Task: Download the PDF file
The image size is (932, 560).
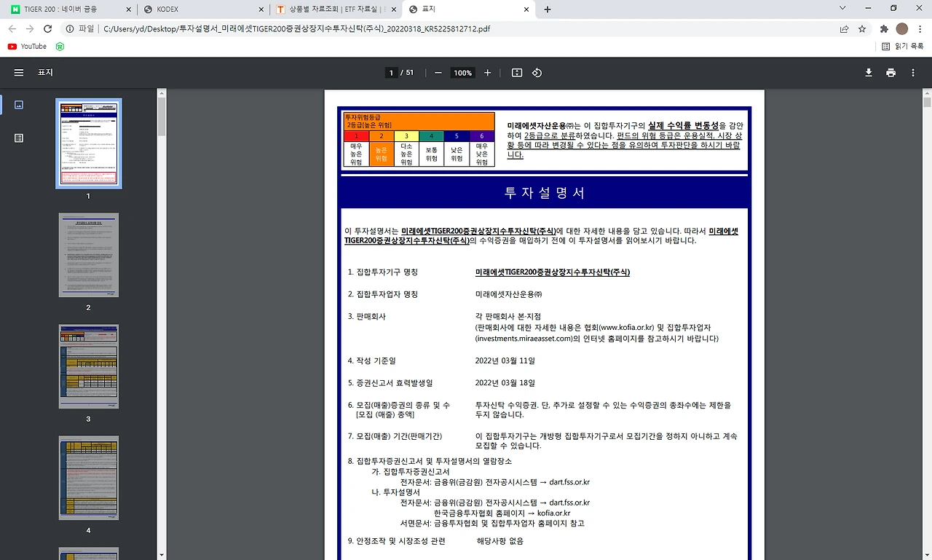Action: (x=869, y=73)
